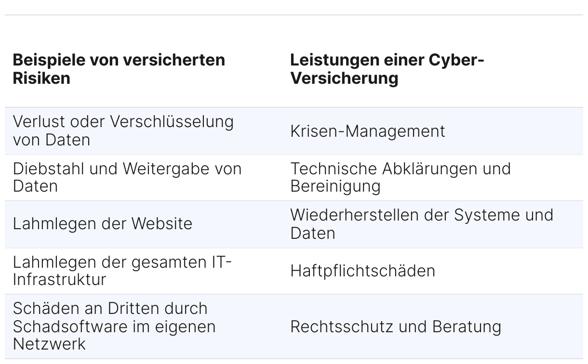Click the word 'Versicherung' in header
Viewport: 588px width, 364px height.
pos(344,78)
